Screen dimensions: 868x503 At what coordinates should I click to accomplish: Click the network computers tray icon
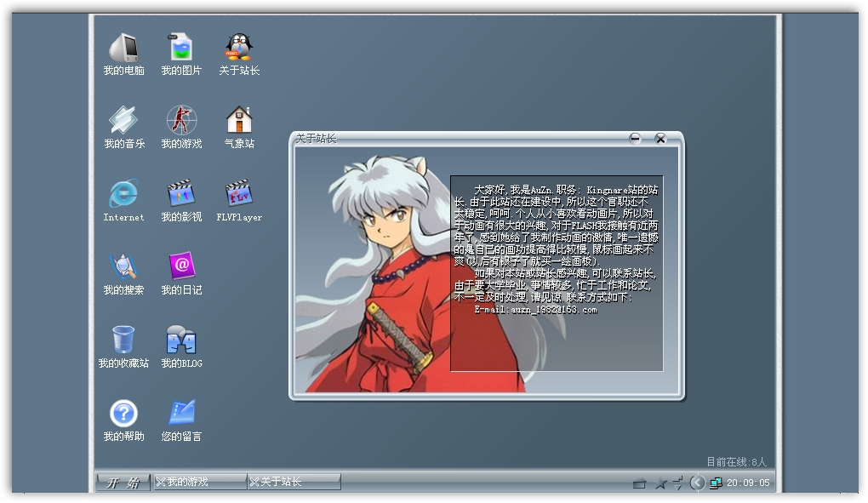click(x=716, y=483)
